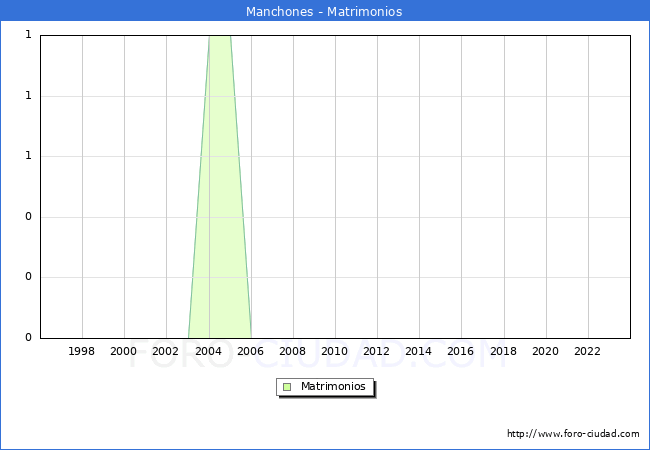
Task: Select the 2018 x-axis label
Action: coord(503,351)
